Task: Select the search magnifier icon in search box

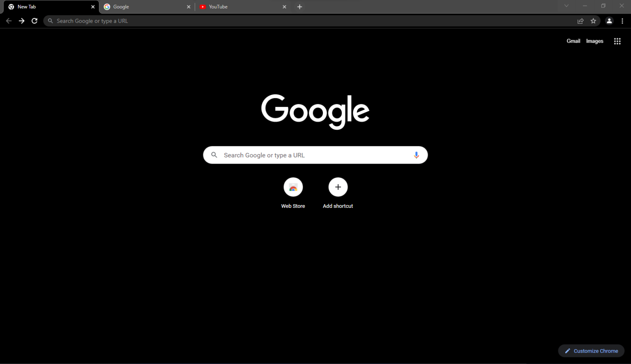Action: tap(214, 155)
